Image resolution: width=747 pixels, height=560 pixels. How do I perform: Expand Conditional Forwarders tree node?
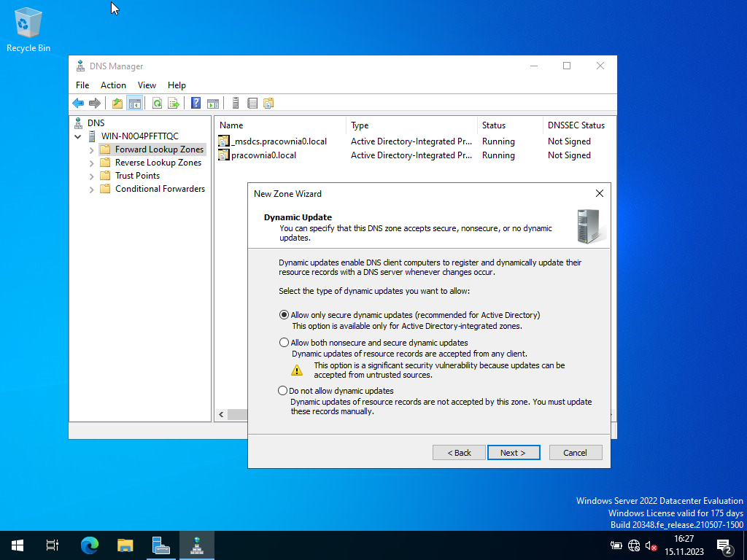pyautogui.click(x=91, y=190)
